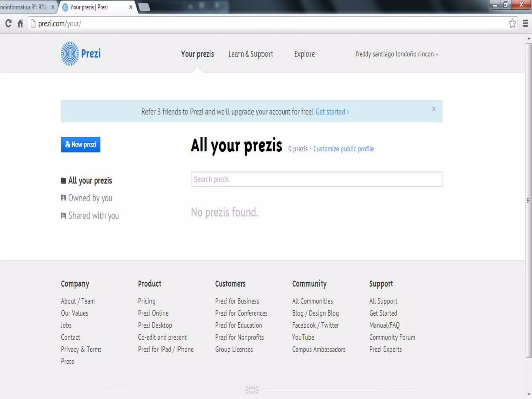
Task: Click the folder icon beside All your prezis
Action: coord(63,181)
